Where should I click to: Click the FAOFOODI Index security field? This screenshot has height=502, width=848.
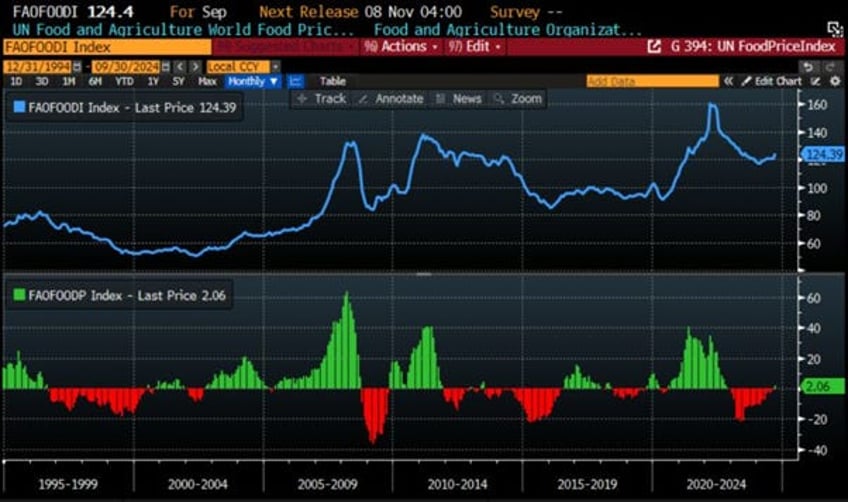(107, 47)
